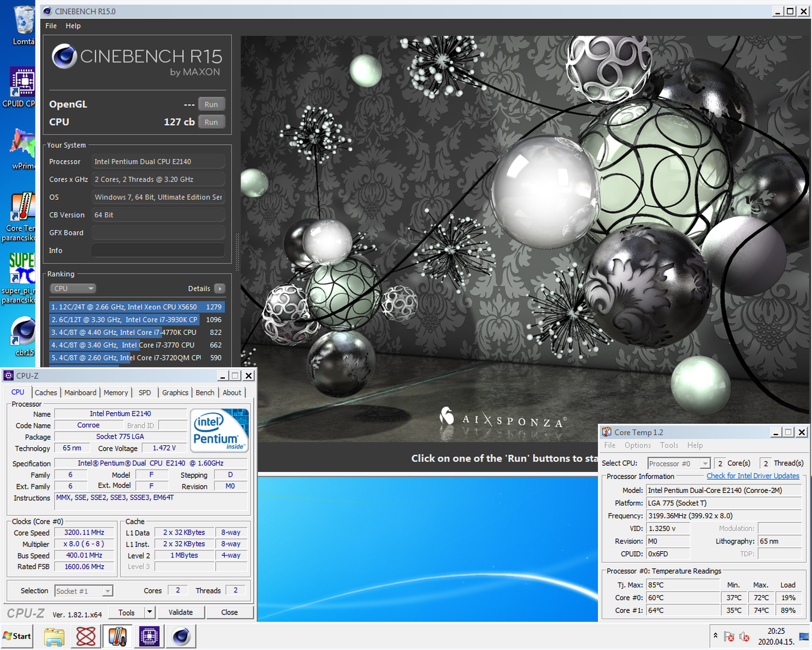Screen dimensions: 812x650
Task: Open the Processor #0 dropdown in Core Temp
Action: click(x=679, y=463)
